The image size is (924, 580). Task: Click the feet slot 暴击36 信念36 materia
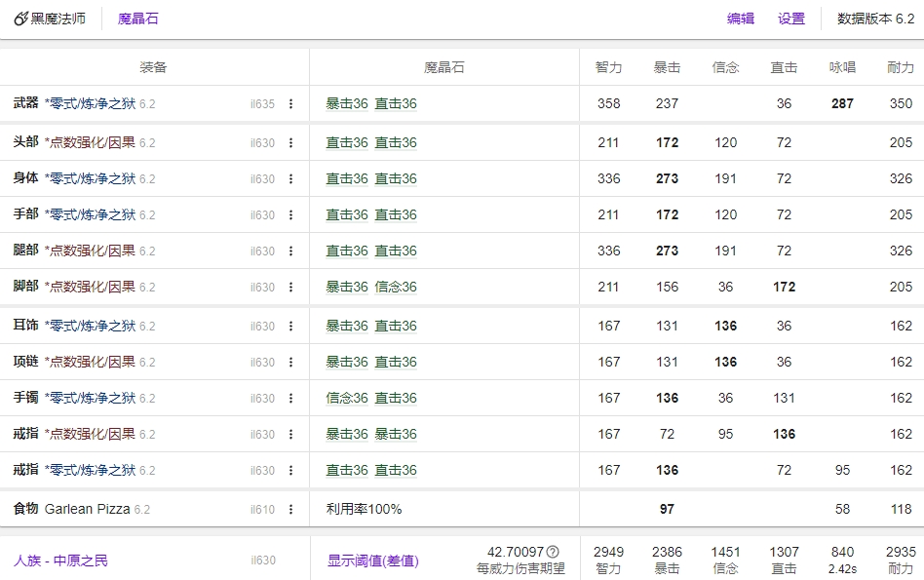click(371, 287)
